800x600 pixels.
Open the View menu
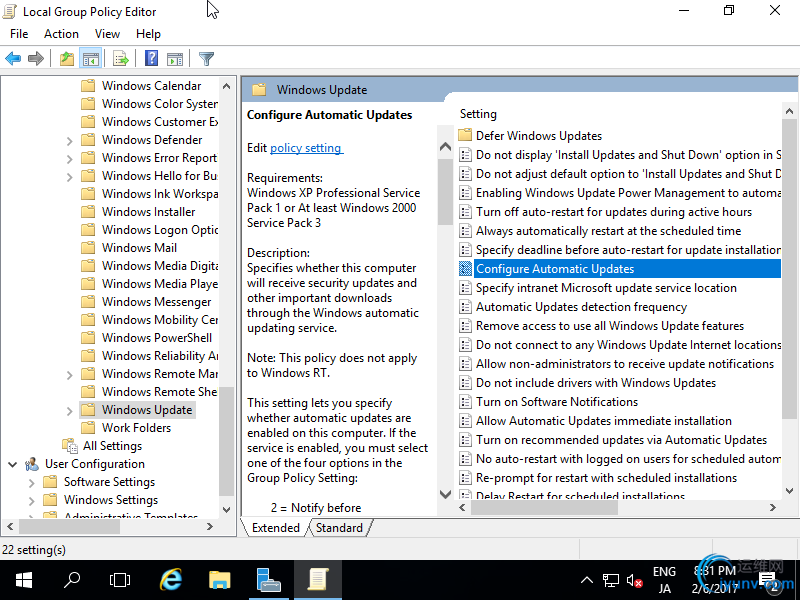[x=107, y=34]
